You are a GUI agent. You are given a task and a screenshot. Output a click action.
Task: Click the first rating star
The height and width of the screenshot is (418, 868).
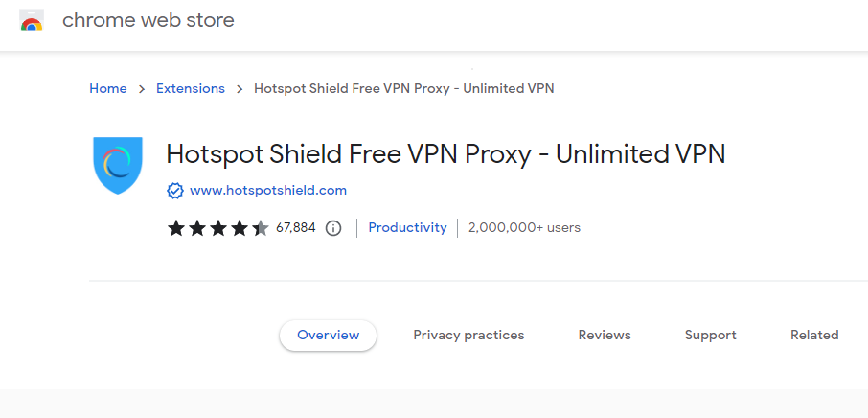point(176,227)
